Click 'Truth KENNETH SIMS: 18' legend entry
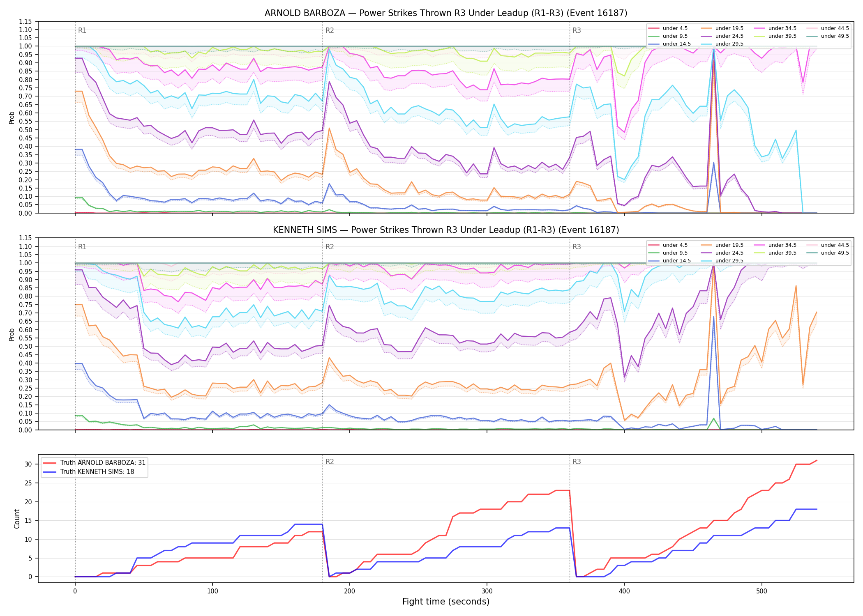This screenshot has height=616, width=863. [x=88, y=472]
